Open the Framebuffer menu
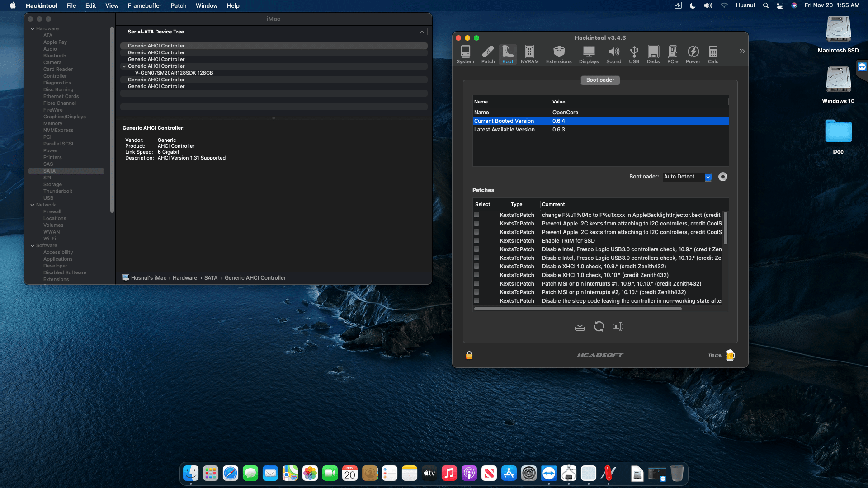The image size is (868, 488). click(x=144, y=5)
